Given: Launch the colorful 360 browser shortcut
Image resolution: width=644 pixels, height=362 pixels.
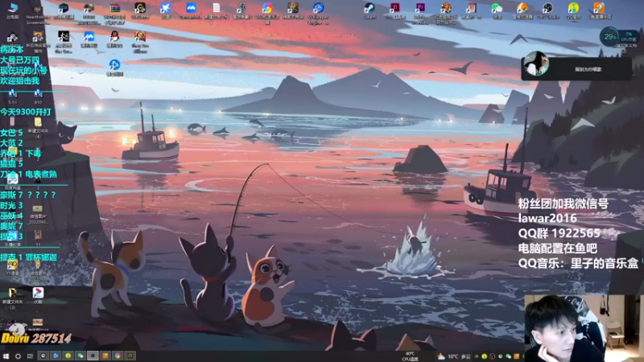Looking at the screenshot, I should pyautogui.click(x=267, y=13).
